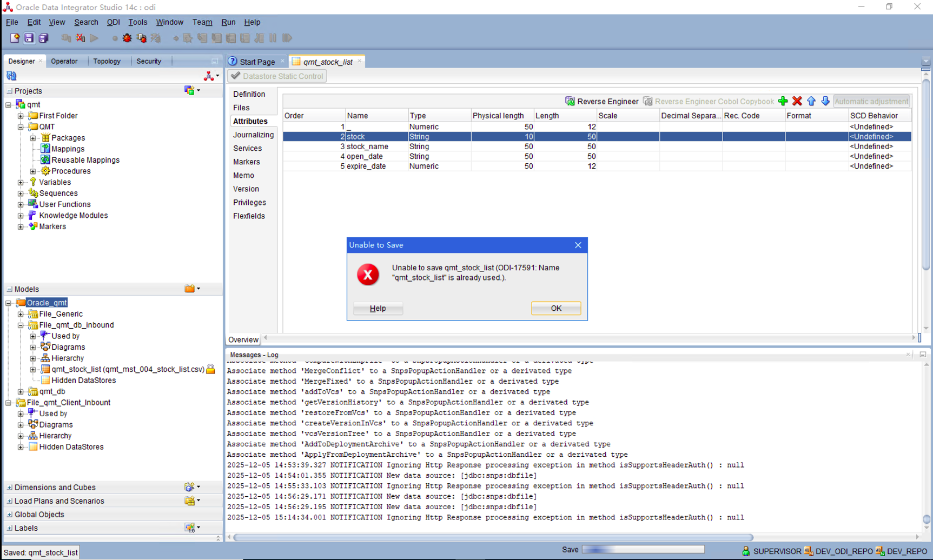The image size is (933, 560).
Task: Click the Save progress bar in status bar
Action: click(x=643, y=550)
